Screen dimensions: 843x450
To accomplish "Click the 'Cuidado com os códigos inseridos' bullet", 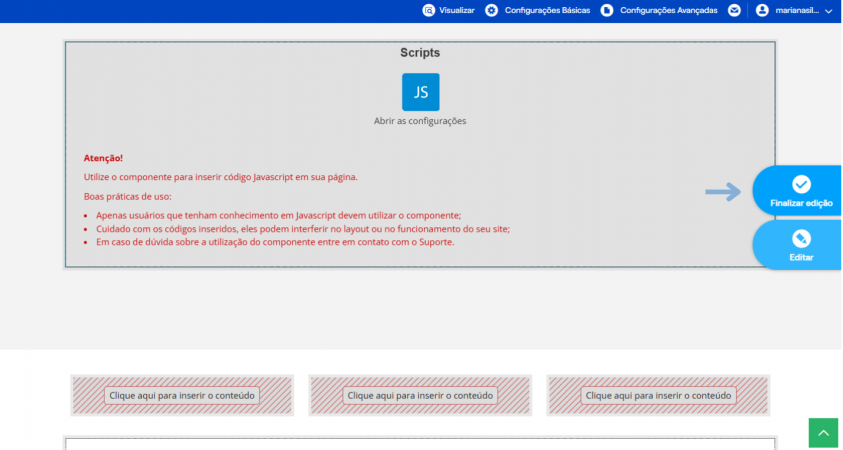I will pyautogui.click(x=303, y=229).
